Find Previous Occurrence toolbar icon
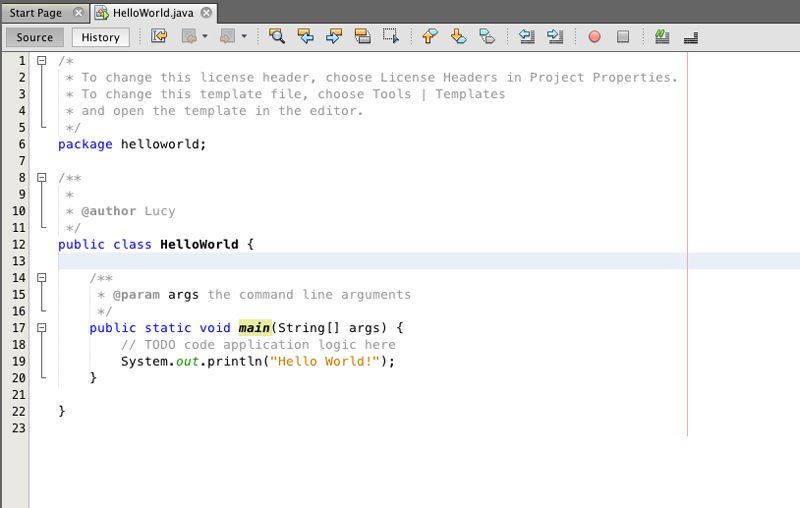Screen dimensions: 800x508 pyautogui.click(x=305, y=36)
